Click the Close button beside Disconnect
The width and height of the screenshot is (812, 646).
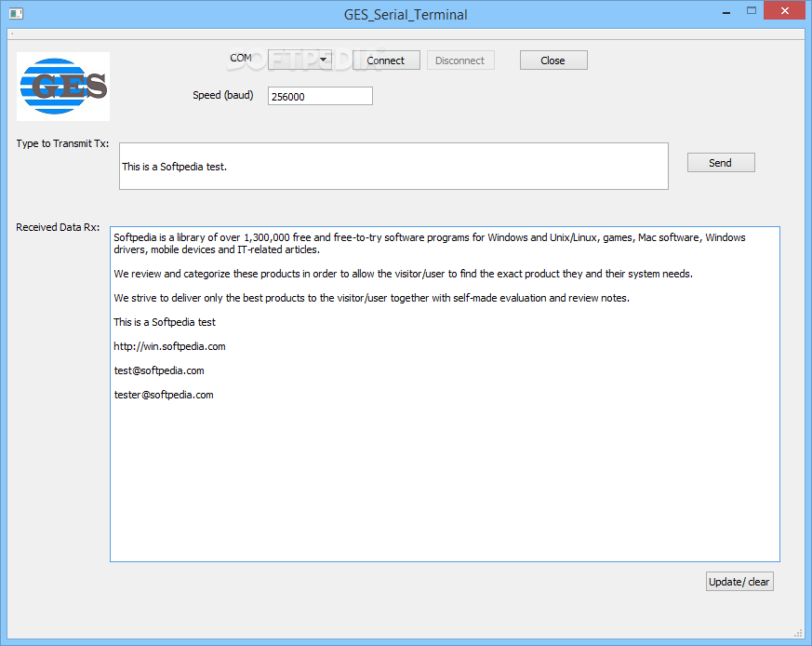click(553, 61)
